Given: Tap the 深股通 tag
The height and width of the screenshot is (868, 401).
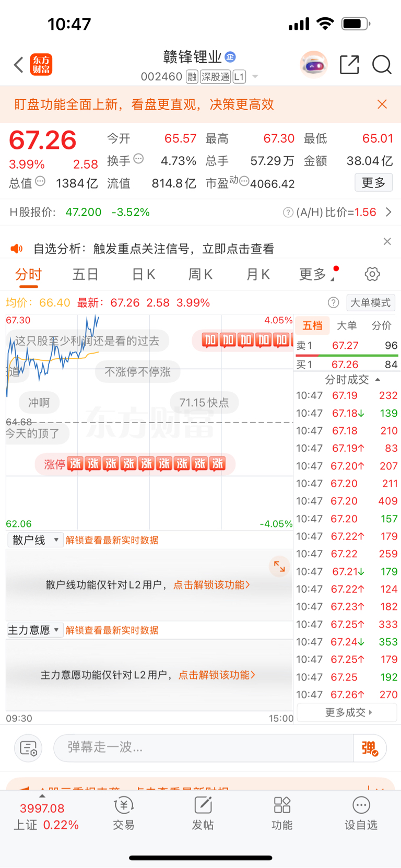Looking at the screenshot, I should pos(216,77).
